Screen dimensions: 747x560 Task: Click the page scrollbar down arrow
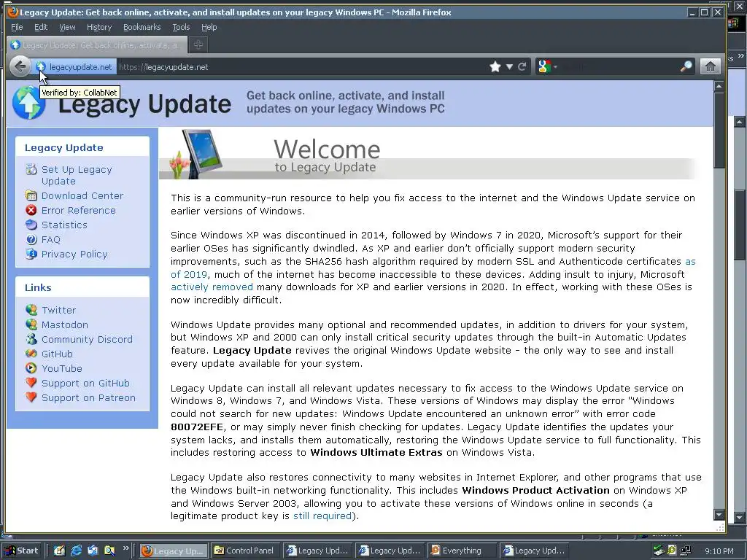click(x=719, y=515)
